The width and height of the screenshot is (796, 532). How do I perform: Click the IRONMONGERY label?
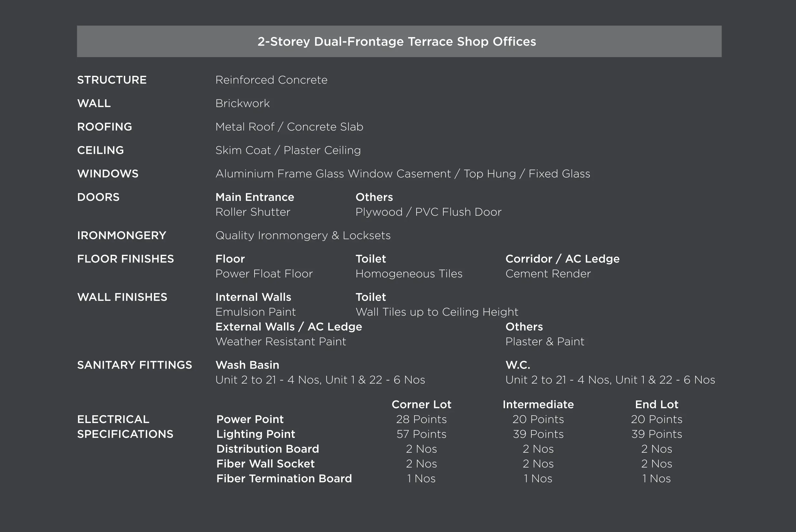pyautogui.click(x=122, y=235)
